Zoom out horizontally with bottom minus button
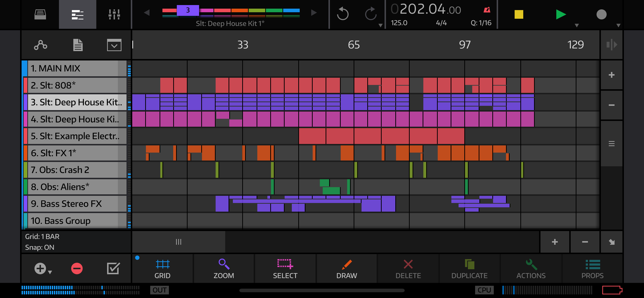Image resolution: width=644 pixels, height=298 pixels. pyautogui.click(x=585, y=242)
